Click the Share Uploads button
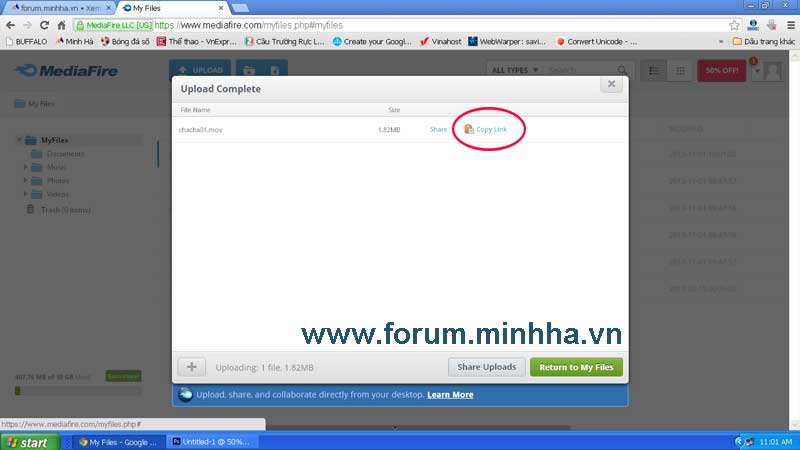This screenshot has width=800, height=450. pos(487,367)
